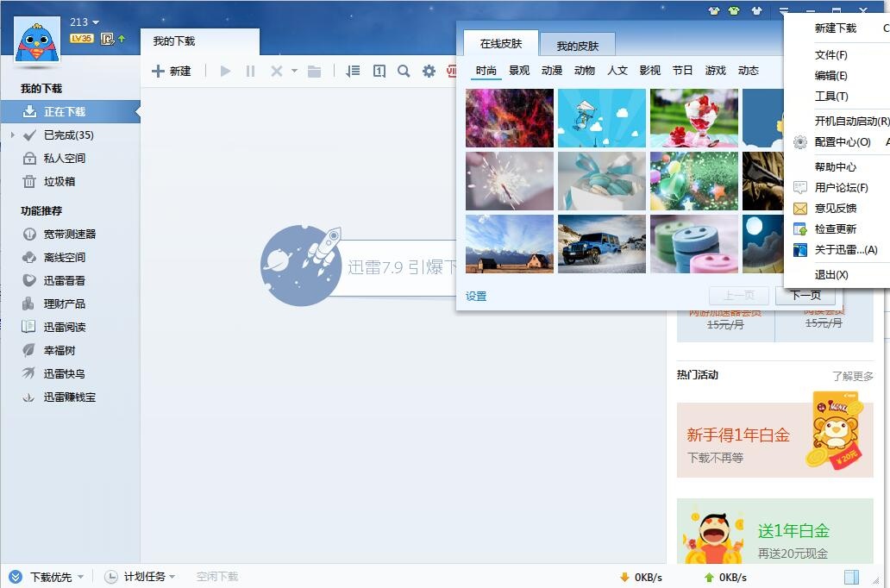890x588 pixels.
Task: Choose the strawberry dessert skin thumbnail
Action: pos(694,118)
